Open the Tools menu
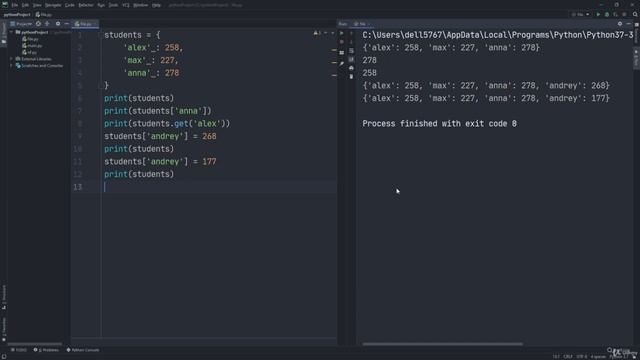 point(113,5)
